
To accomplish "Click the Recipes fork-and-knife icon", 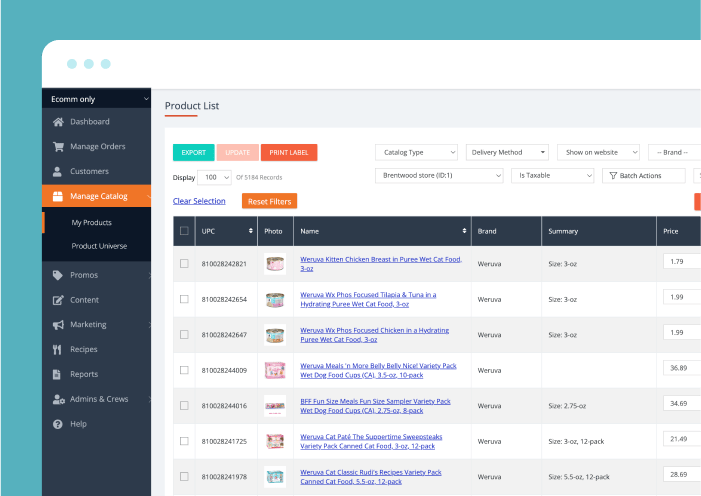I will click(x=57, y=350).
